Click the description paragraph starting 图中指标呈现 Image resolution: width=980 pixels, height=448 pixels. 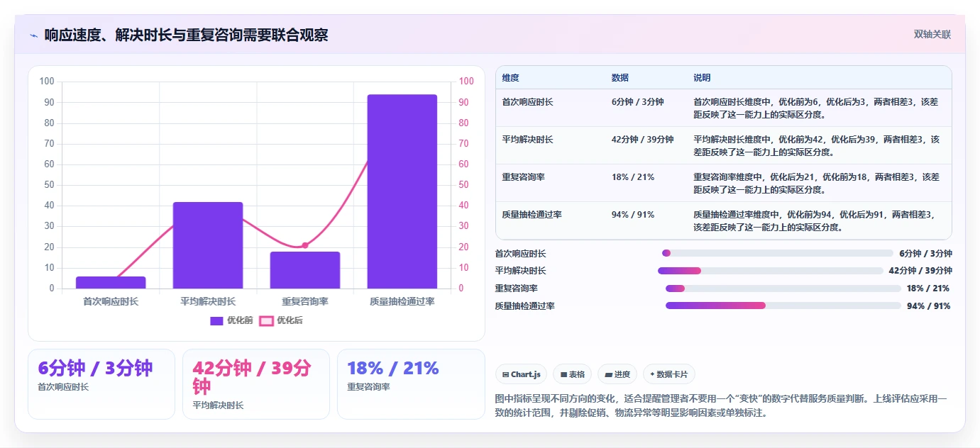pos(721,405)
